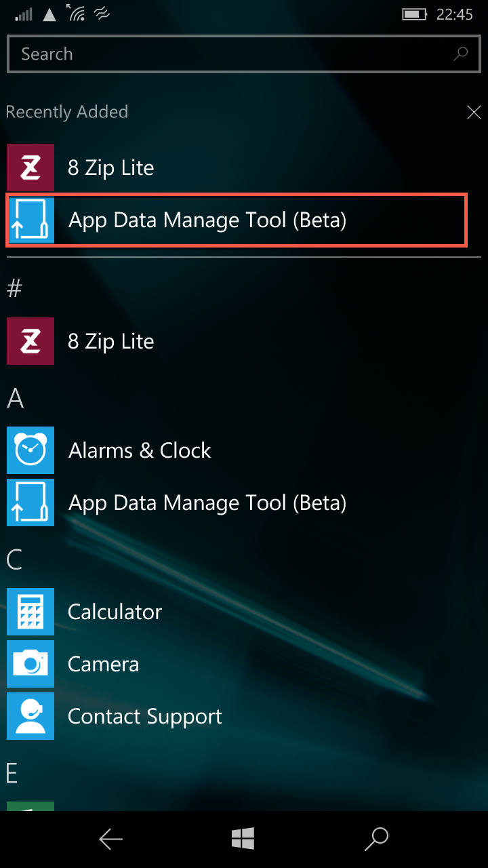Tap highlighted App Data Manage Tool icon
The image size is (488, 868).
click(x=30, y=220)
